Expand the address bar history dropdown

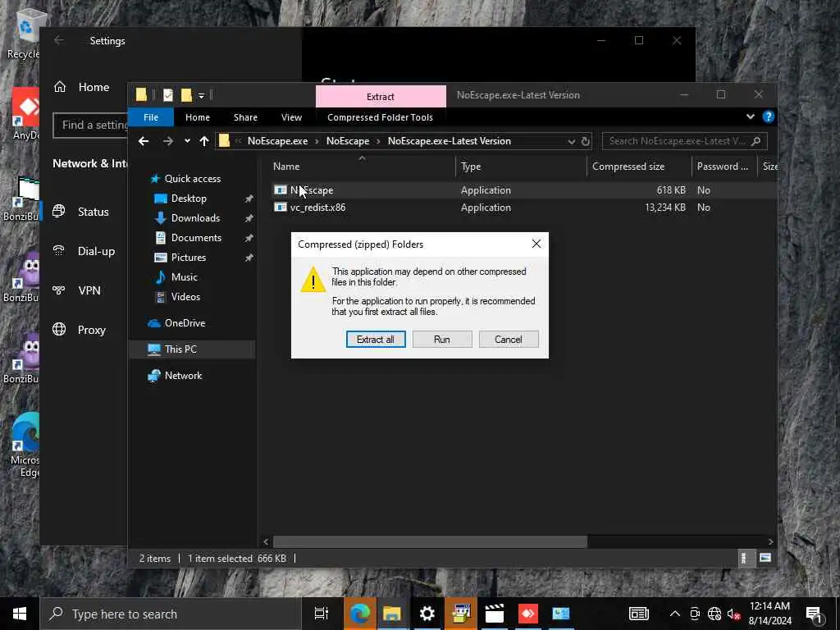(571, 141)
